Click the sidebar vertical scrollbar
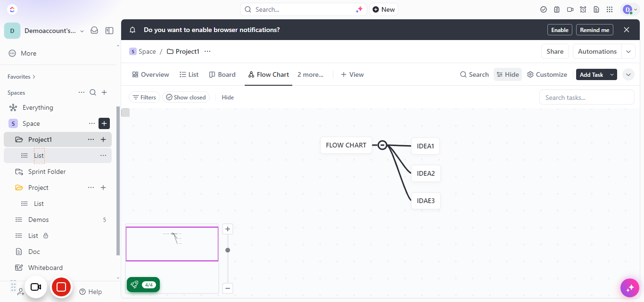 (118, 181)
